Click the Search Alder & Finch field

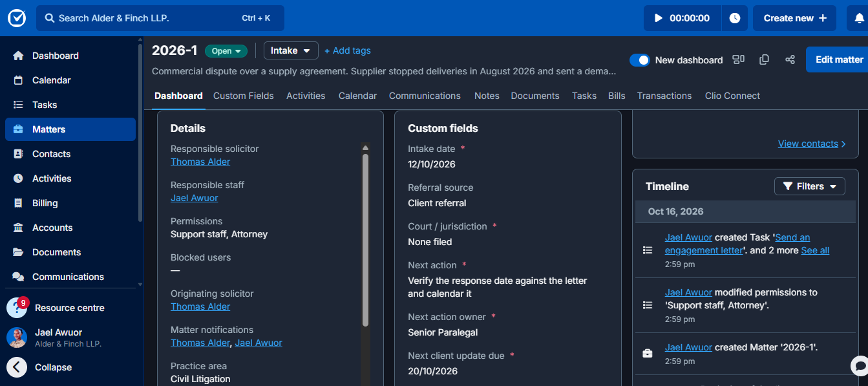tap(160, 18)
